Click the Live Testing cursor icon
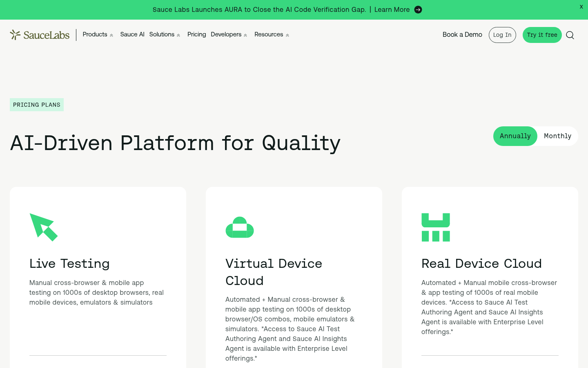Viewport: 588px width, 368px height. (x=44, y=227)
